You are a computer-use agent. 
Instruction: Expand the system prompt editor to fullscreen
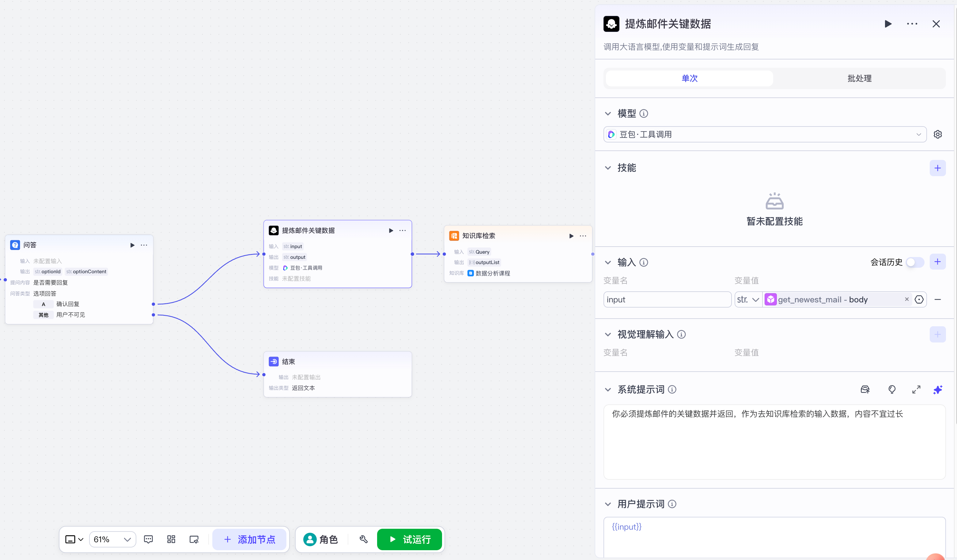click(916, 390)
